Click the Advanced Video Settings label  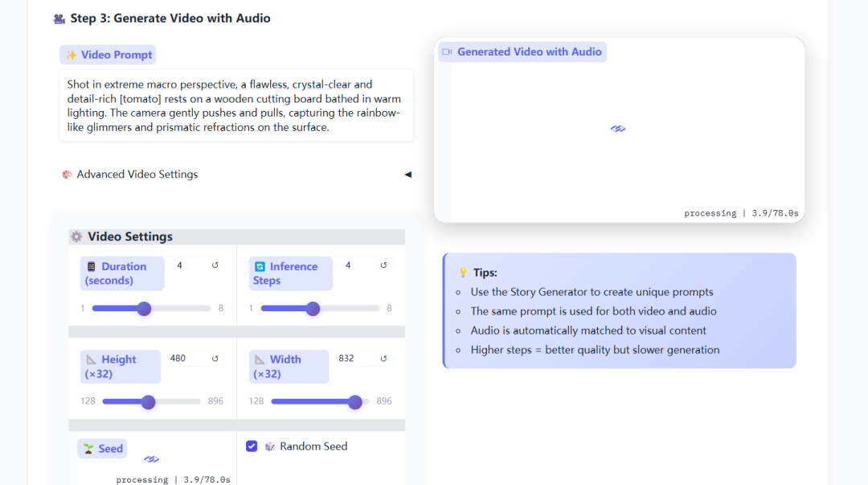coord(137,175)
